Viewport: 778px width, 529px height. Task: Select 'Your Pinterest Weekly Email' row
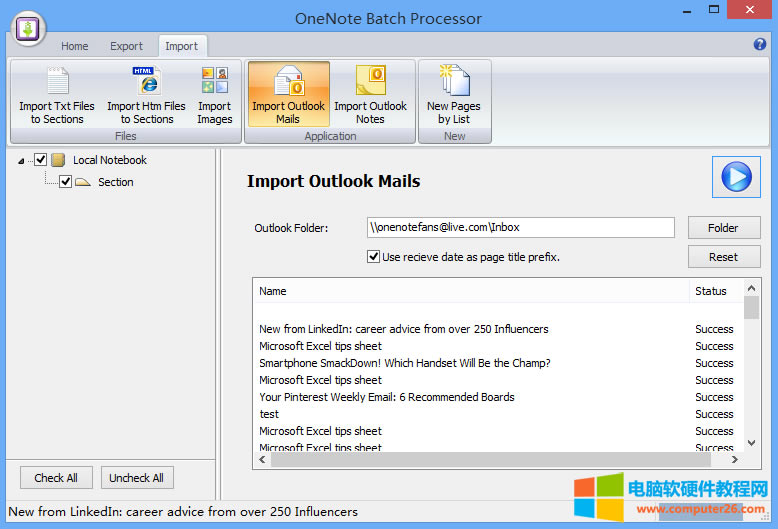498,397
